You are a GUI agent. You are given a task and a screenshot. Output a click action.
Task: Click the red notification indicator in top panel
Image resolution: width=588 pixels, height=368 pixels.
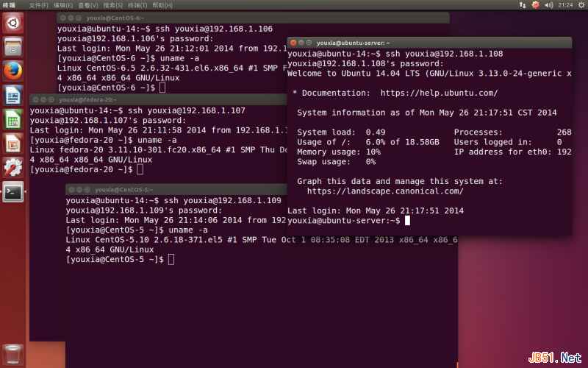tap(536, 5)
